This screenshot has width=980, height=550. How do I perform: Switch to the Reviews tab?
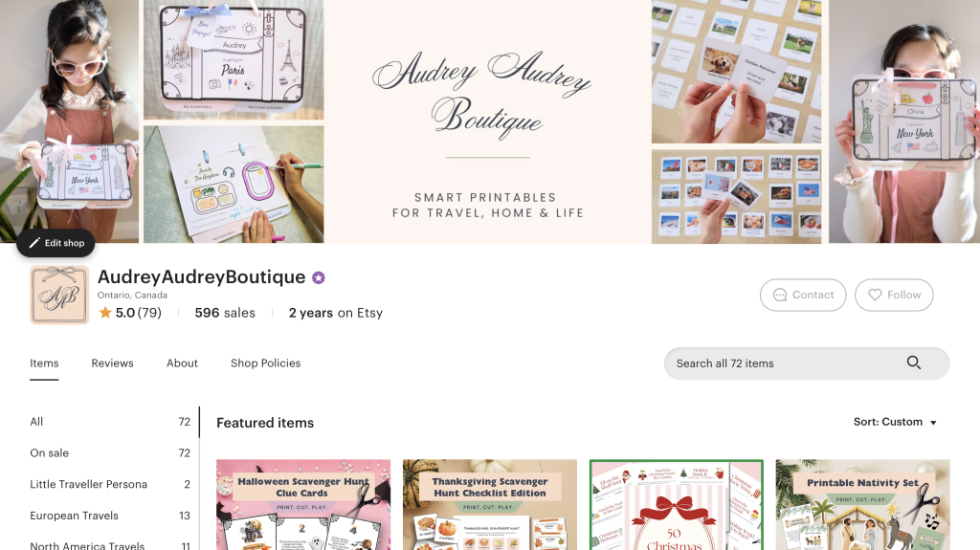[x=113, y=363]
